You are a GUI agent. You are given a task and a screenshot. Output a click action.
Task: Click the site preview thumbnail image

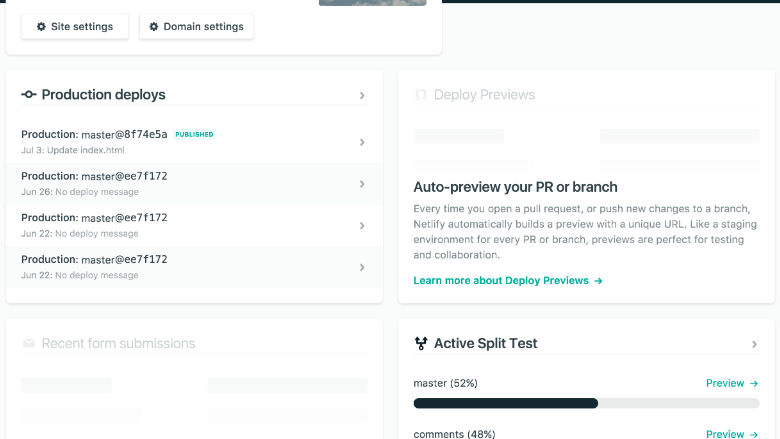tap(372, 3)
